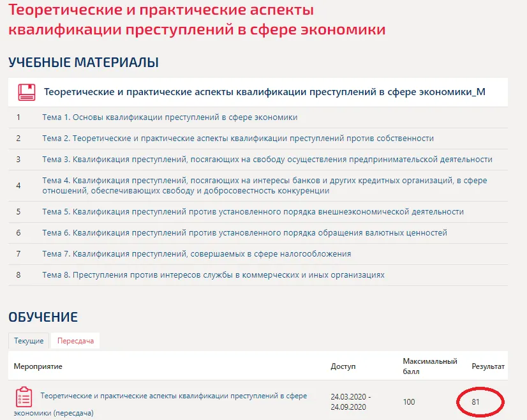Open the course materials title ending in экономики_М
Viewport: 527px width, 420px height.
[265, 92]
